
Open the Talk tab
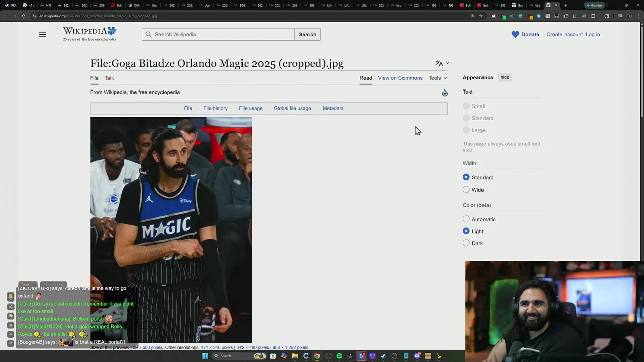109,78
